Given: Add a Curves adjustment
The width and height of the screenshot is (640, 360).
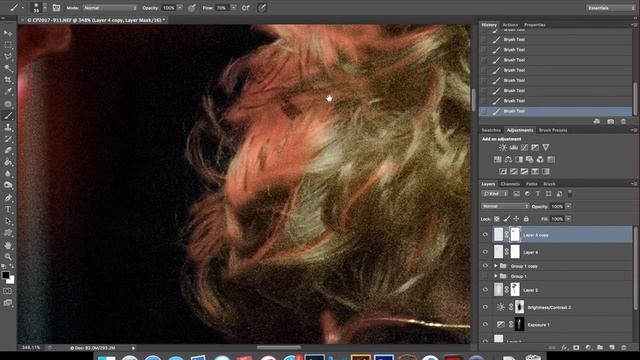Looking at the screenshot, I should 524,147.
